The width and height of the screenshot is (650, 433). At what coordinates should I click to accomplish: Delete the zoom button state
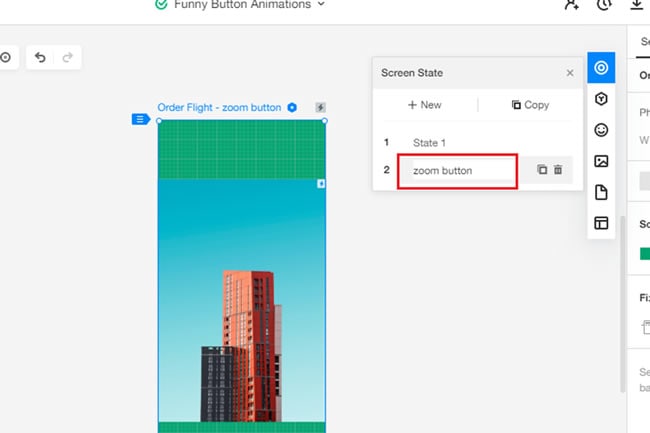tap(558, 169)
